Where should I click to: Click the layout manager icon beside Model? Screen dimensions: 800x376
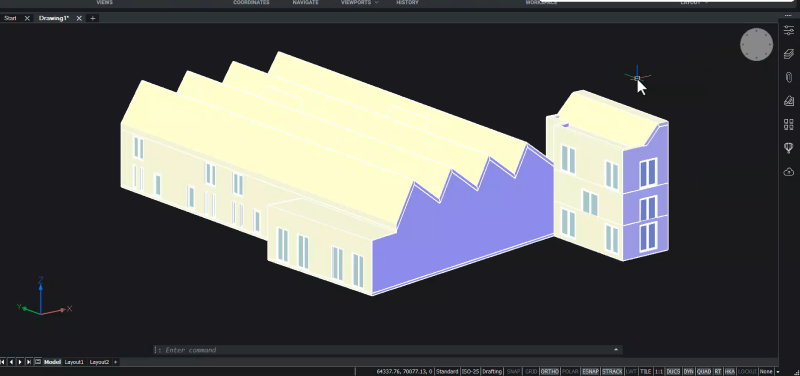click(37, 362)
